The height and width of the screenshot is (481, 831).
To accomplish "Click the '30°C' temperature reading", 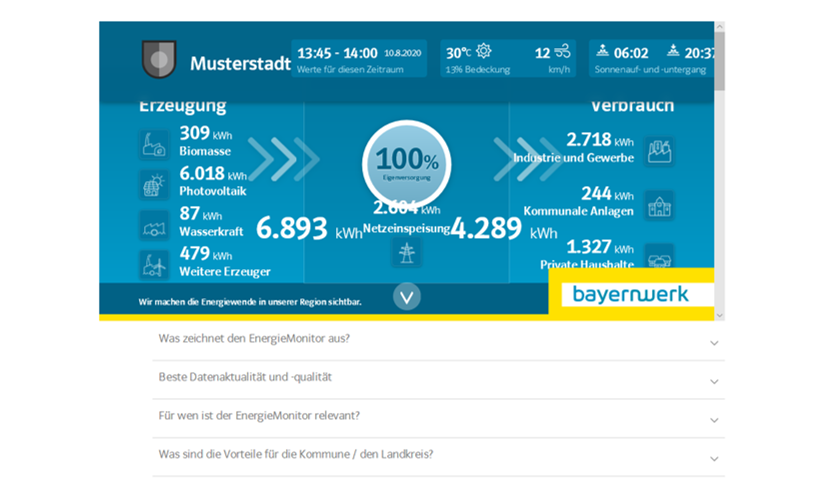I will (x=458, y=53).
